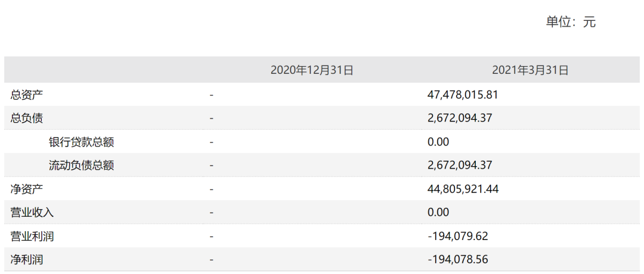Select the 银行贷款总额 value 0.00
Image resolution: width=644 pixels, height=274 pixels.
point(438,142)
